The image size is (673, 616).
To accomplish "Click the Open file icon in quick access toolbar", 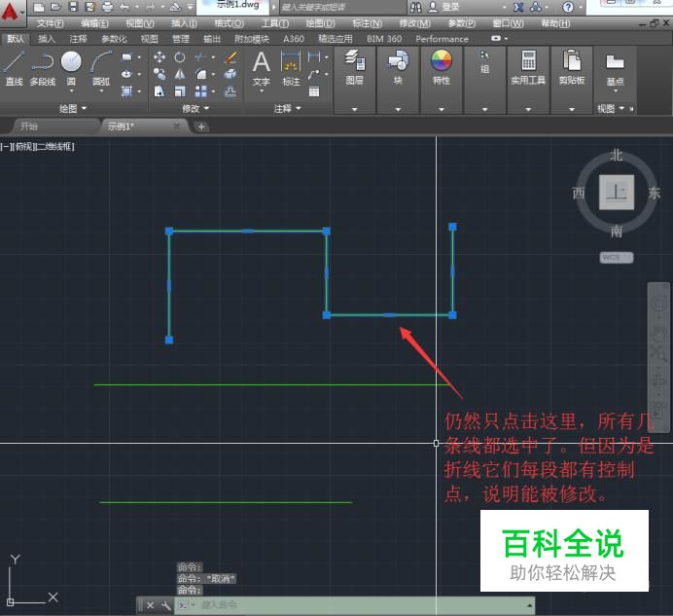I will (x=55, y=7).
